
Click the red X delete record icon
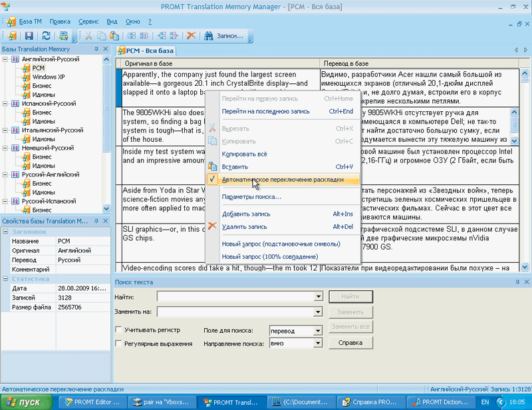(191, 36)
